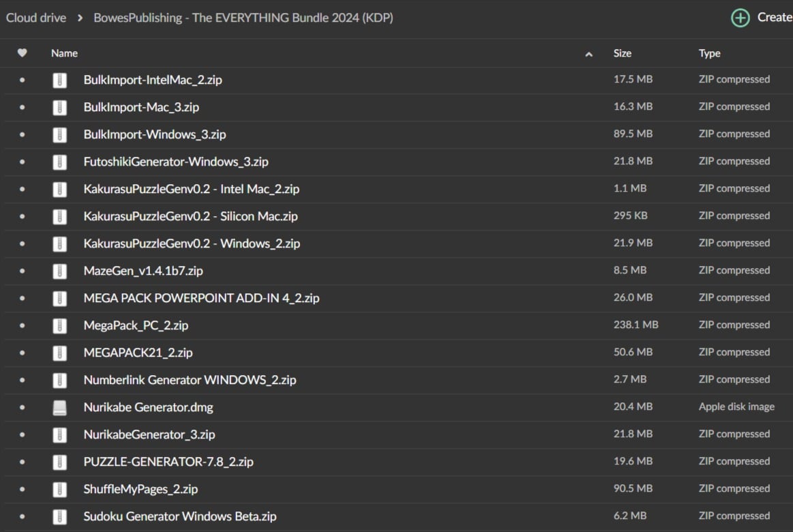This screenshot has width=793, height=532.
Task: Click the ZIP icon beside MazeGen_v1.4.1b7.zip
Action: [60, 271]
